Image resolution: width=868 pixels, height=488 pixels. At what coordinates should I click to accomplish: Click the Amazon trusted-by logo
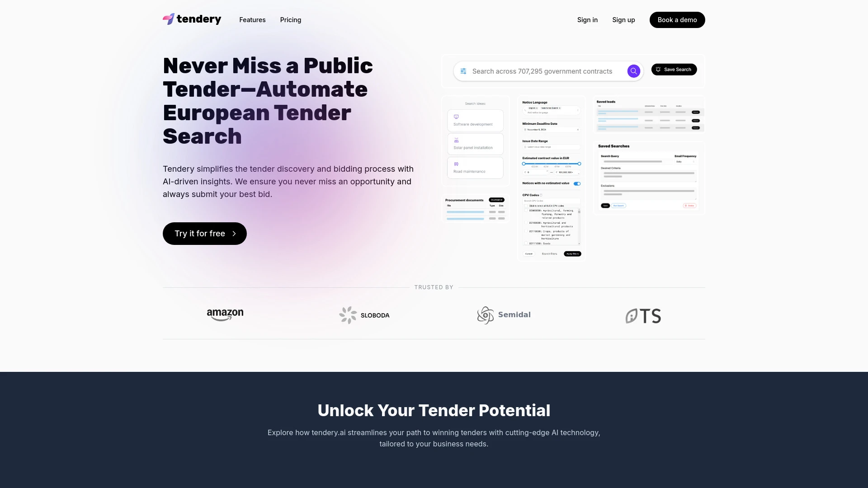click(225, 314)
